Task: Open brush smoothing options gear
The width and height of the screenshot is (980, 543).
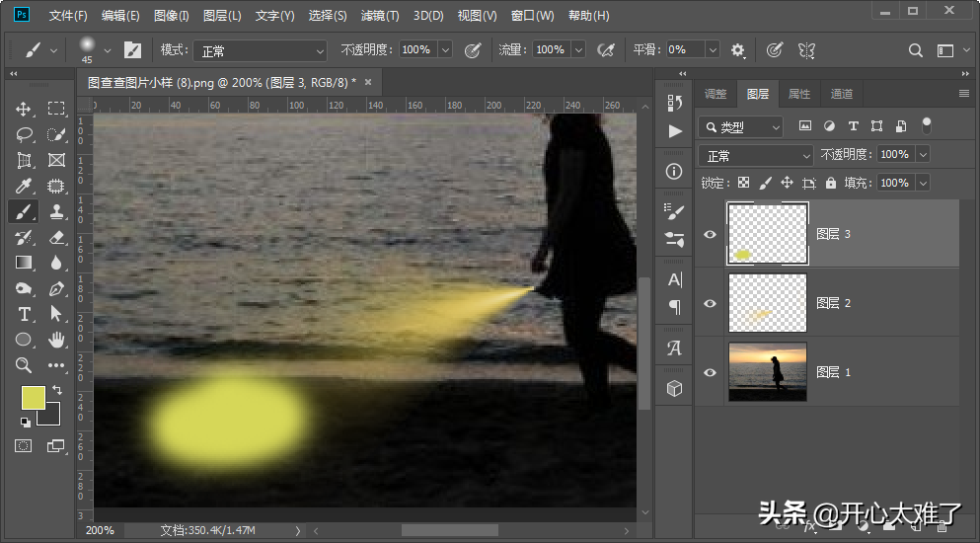Action: click(x=737, y=49)
